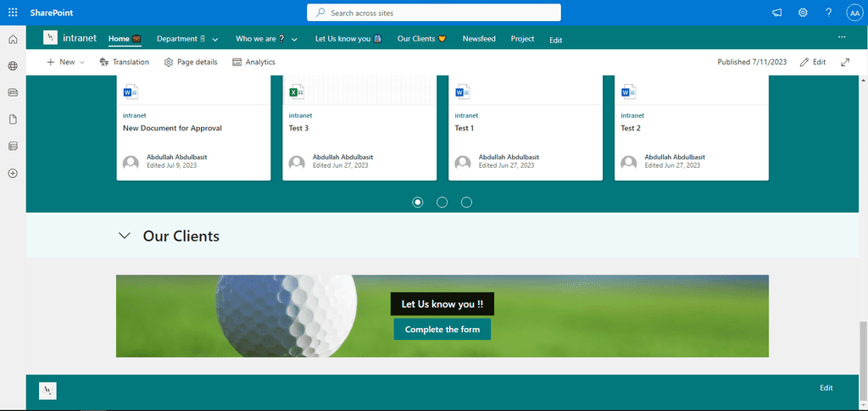
Task: Open Let Us know you navigation link
Action: coord(348,39)
